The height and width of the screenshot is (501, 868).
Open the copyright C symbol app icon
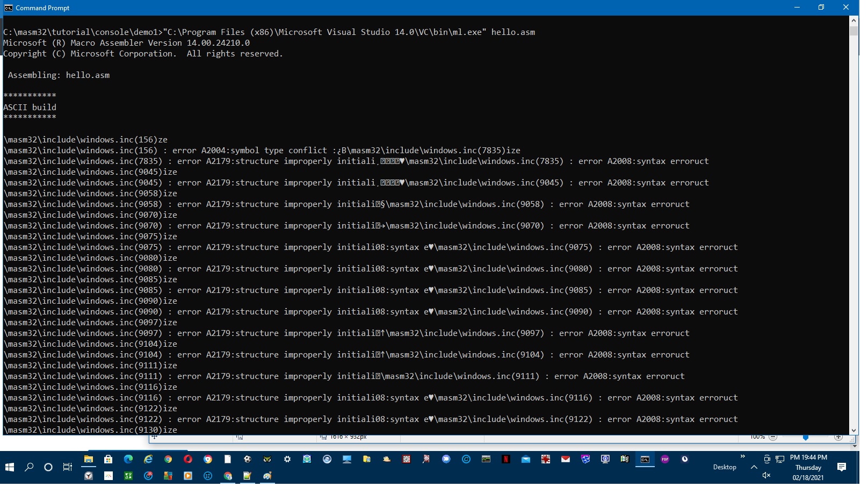point(466,459)
